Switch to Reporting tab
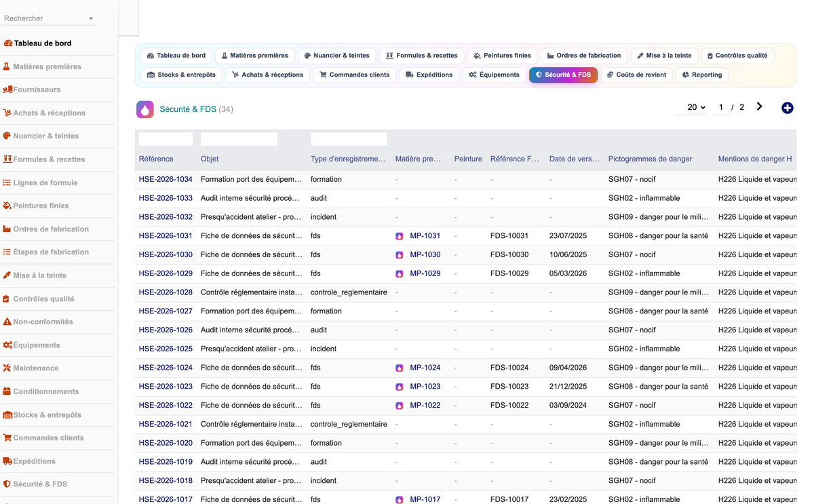The width and height of the screenshot is (814, 504). click(702, 75)
